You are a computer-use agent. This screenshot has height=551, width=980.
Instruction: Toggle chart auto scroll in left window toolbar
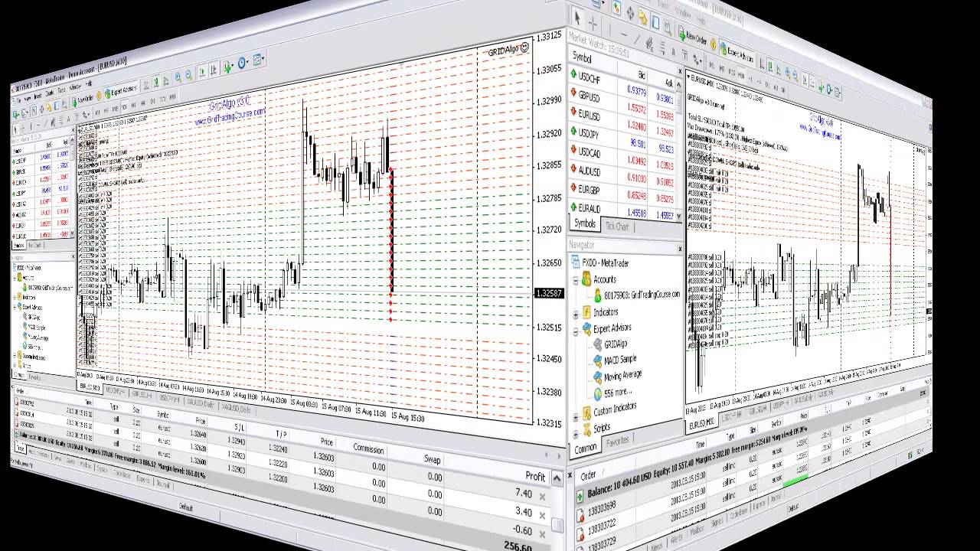202,73
